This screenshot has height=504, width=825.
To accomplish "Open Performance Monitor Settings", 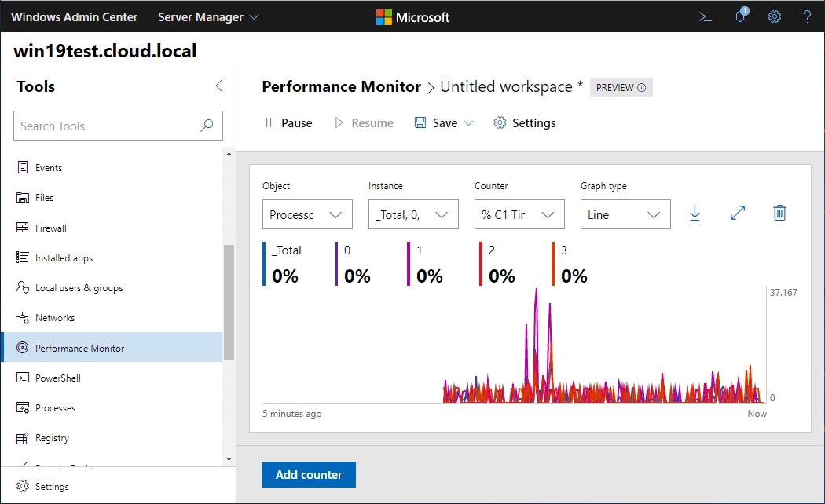I will click(x=525, y=123).
